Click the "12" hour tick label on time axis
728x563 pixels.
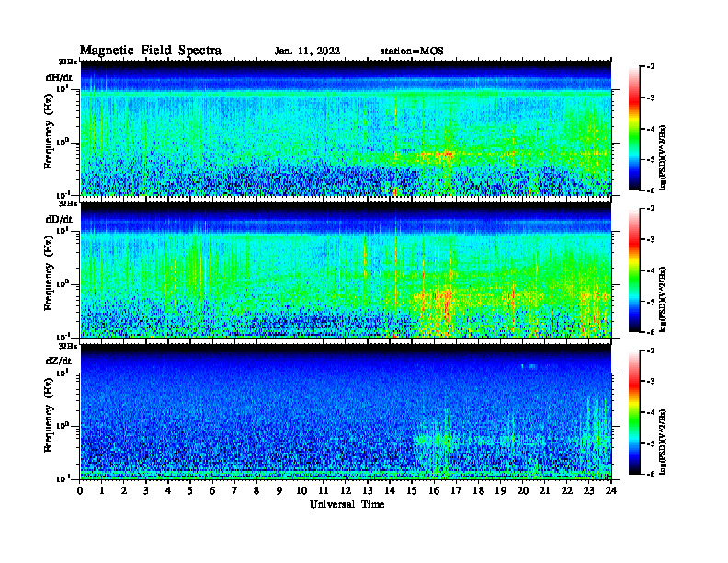(x=346, y=490)
